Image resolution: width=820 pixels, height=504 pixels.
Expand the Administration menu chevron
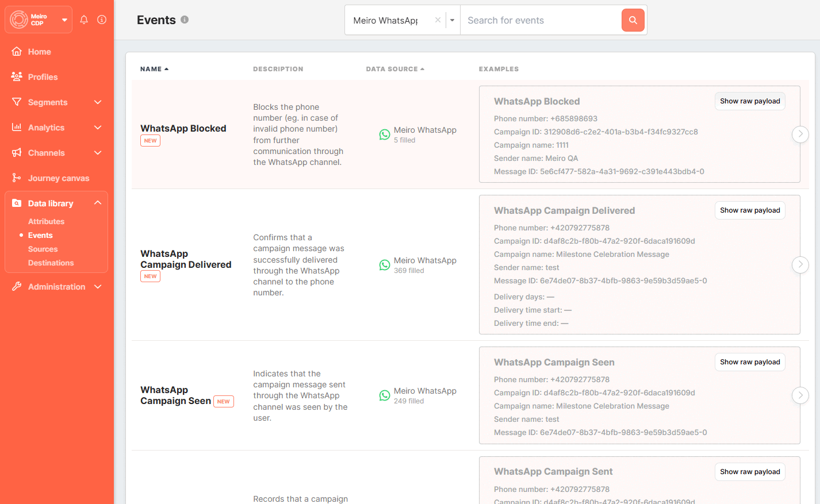coord(98,287)
